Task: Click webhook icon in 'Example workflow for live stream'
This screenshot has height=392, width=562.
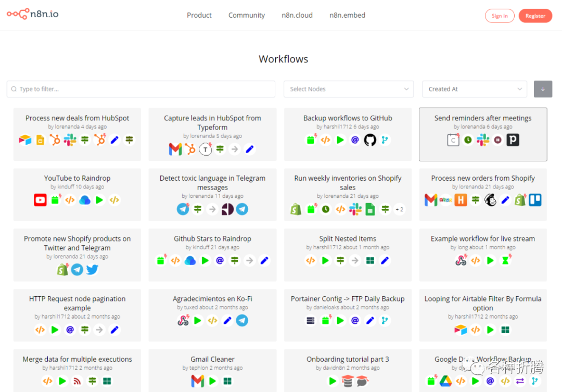Action: pos(461,260)
